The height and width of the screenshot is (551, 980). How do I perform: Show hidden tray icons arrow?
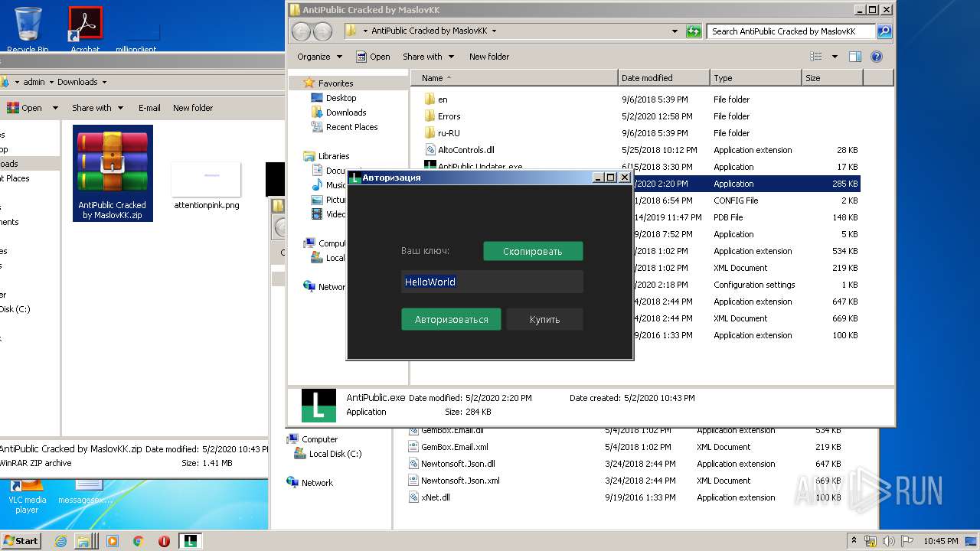[854, 540]
